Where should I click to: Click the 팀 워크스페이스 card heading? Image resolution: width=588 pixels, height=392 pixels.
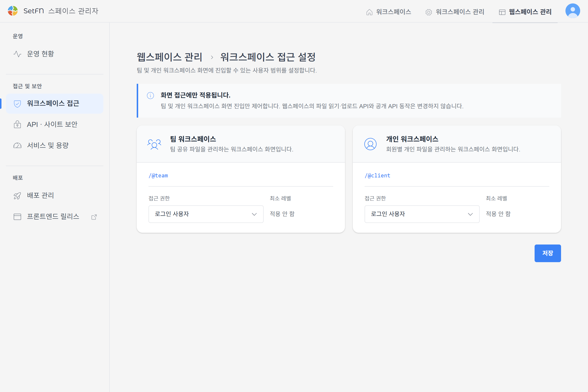(x=193, y=139)
